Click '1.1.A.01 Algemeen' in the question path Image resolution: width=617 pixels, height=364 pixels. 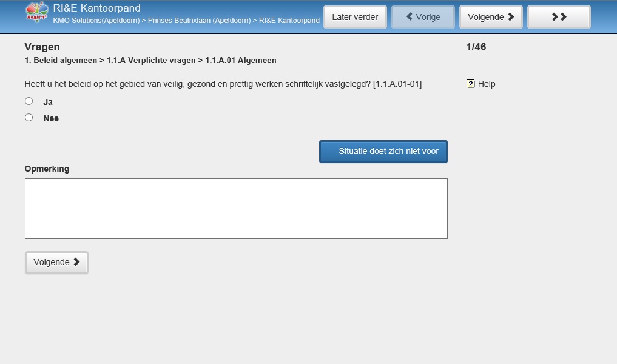(x=240, y=61)
